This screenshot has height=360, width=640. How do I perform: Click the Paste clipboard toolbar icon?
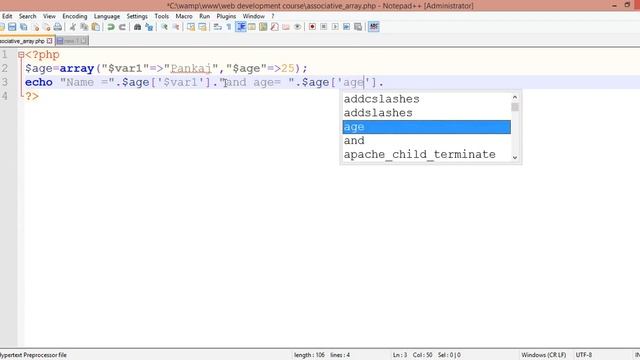pyautogui.click(x=96, y=27)
